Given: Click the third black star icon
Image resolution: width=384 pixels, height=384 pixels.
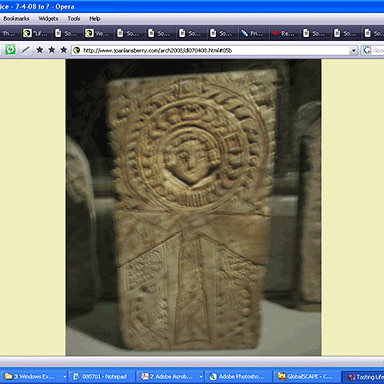Looking at the screenshot, I should (63, 50).
